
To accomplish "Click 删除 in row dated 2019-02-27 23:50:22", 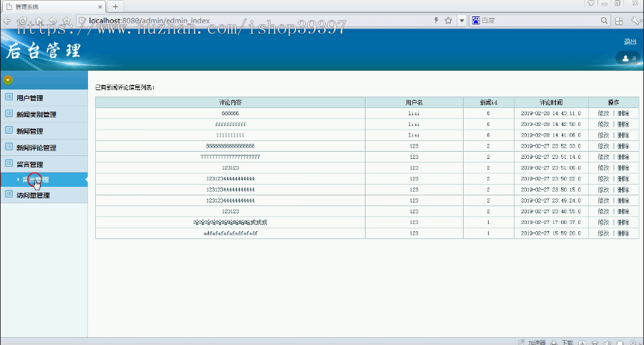I will 623,179.
